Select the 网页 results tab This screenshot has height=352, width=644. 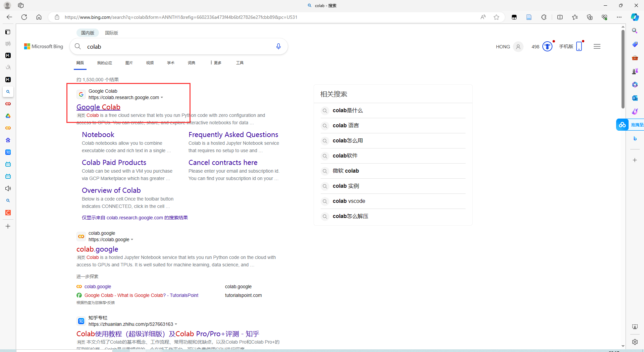(x=80, y=63)
